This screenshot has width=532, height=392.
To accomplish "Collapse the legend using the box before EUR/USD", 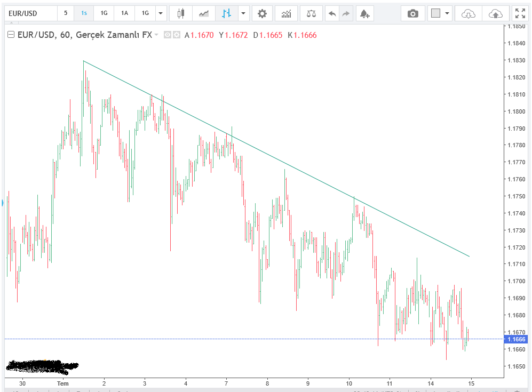I will pyautogui.click(x=11, y=35).
